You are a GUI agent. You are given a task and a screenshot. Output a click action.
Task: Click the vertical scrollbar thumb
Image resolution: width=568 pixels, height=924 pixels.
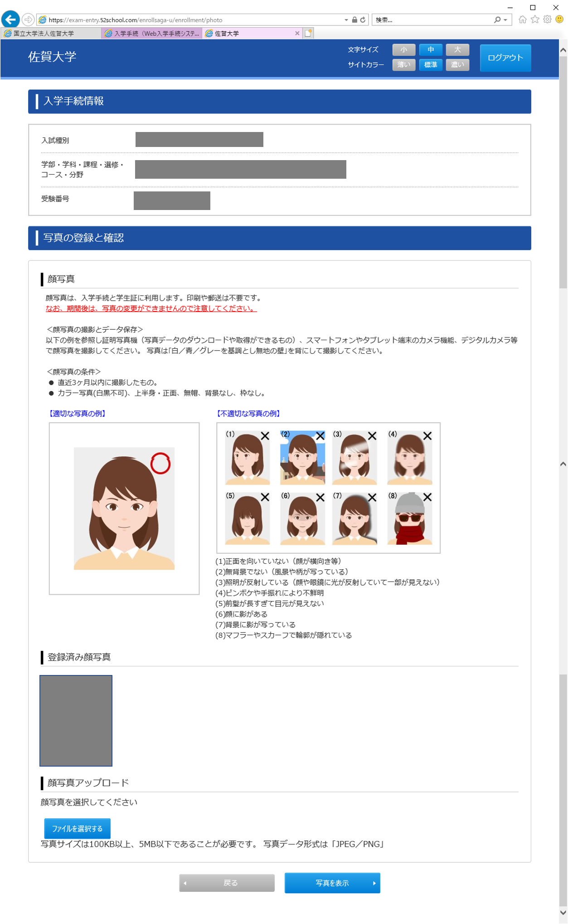pyautogui.click(x=563, y=172)
